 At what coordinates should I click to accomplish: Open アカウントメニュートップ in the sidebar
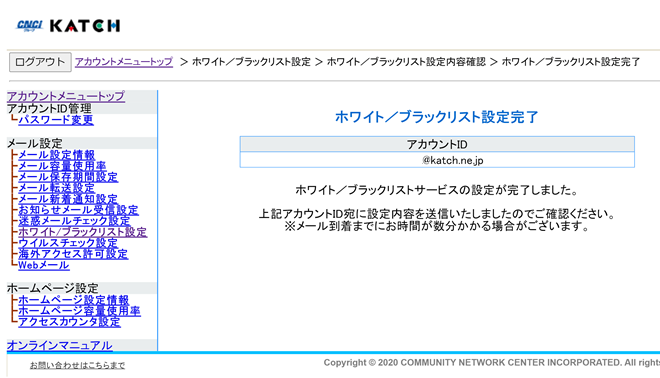pos(66,96)
